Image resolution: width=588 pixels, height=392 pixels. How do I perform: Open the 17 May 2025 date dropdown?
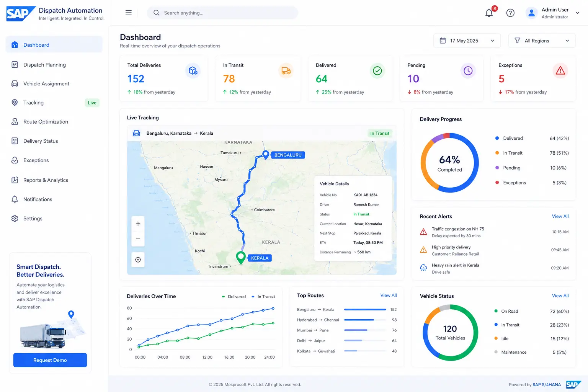[x=467, y=41]
